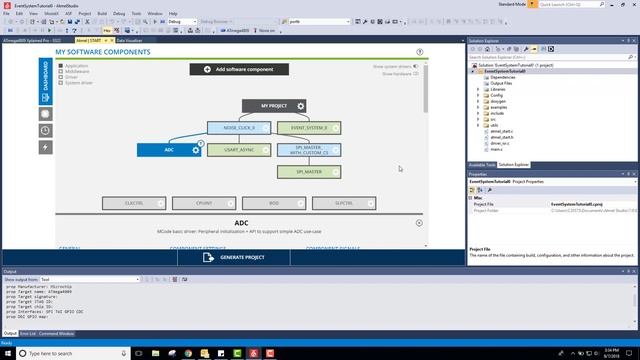Collapse the ADC details panel circle icon

click(419, 223)
